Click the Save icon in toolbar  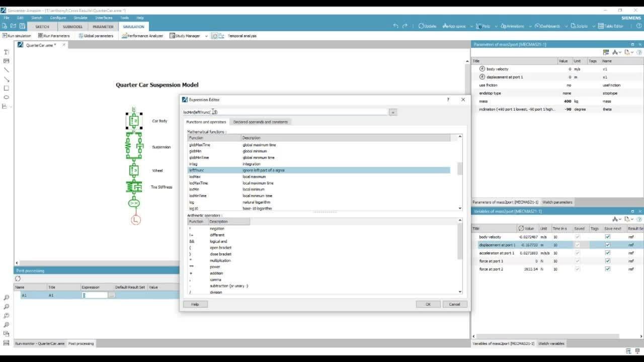22,26
